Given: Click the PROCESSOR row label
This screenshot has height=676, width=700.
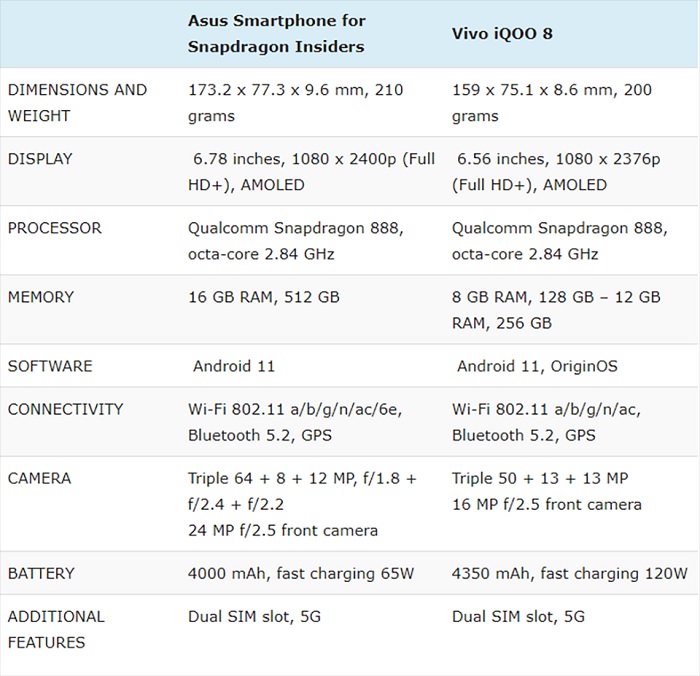Looking at the screenshot, I should tap(54, 228).
